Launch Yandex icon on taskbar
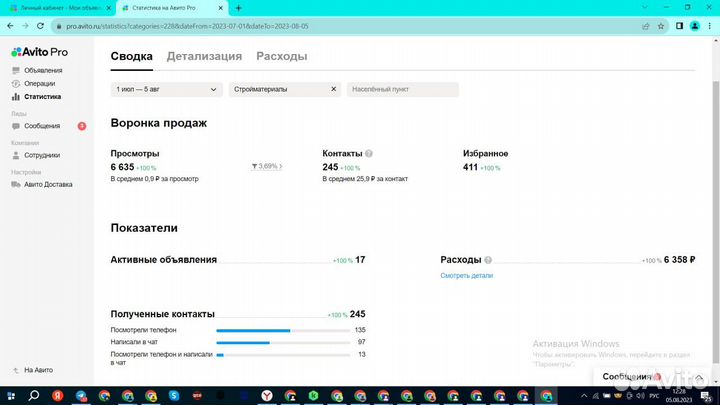The image size is (720, 405). coord(57,396)
